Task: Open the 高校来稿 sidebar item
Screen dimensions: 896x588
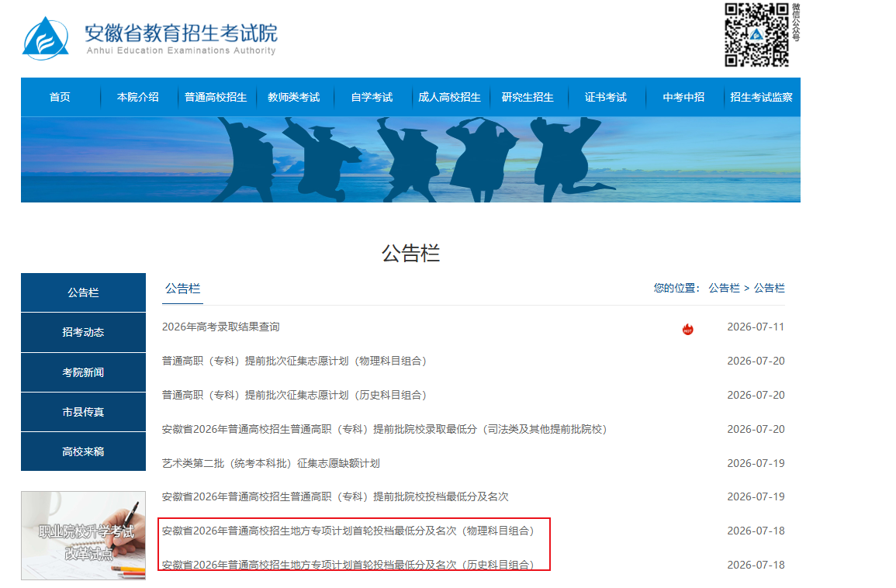Action: click(x=84, y=451)
